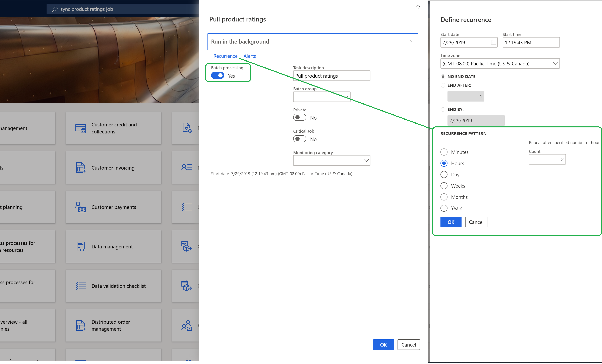This screenshot has width=602, height=364.
Task: Click the Data management icon
Action: pyautogui.click(x=80, y=247)
